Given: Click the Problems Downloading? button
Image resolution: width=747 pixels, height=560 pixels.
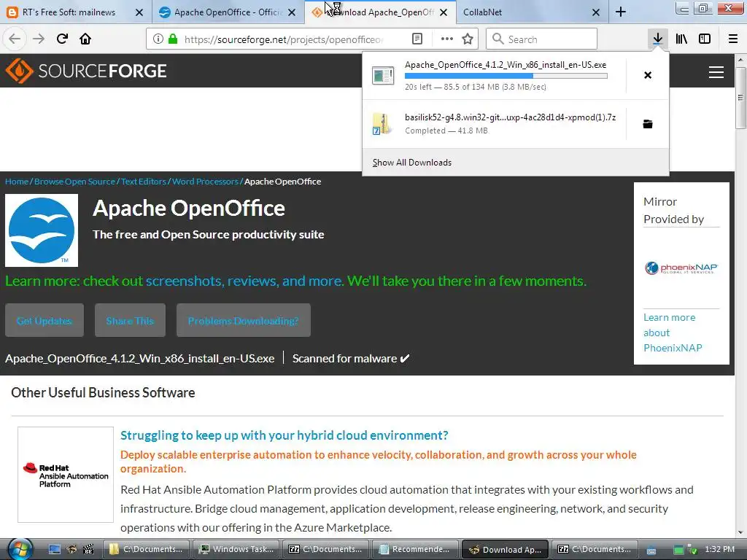Looking at the screenshot, I should (x=244, y=321).
